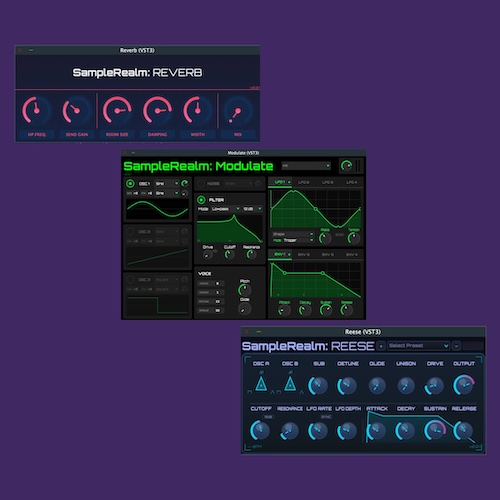Viewport: 500px width, 500px height.
Task: Click the envelope Attack knob in Modulate
Action: [284, 311]
